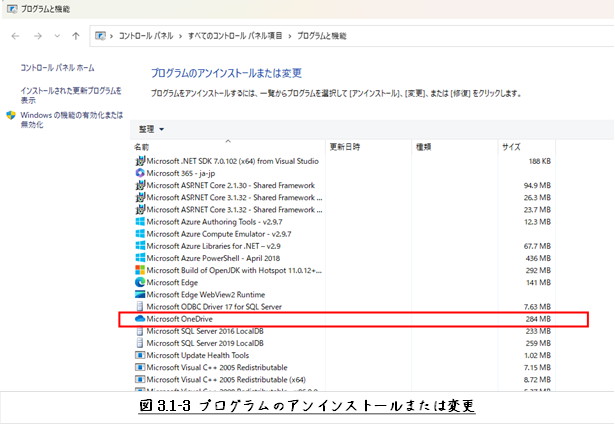The width and height of the screenshot is (615, 424).
Task: Click the Microsoft Update Health Tools icon
Action: pos(140,355)
